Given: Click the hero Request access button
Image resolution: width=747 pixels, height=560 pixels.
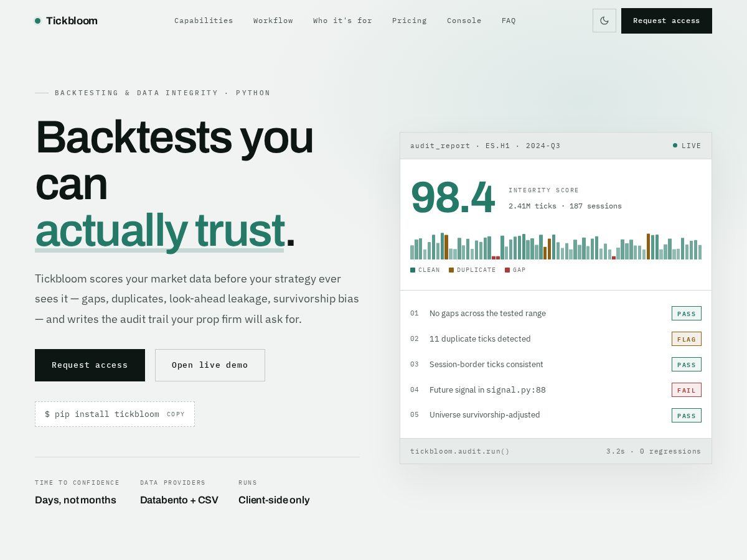Looking at the screenshot, I should (x=90, y=365).
